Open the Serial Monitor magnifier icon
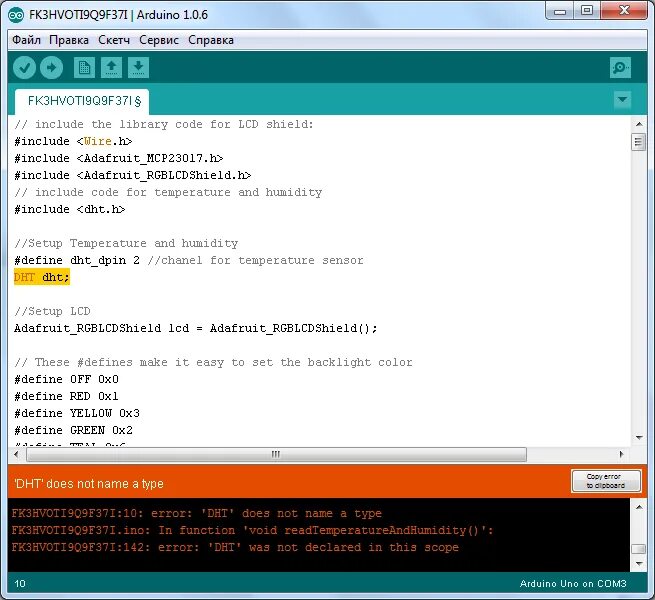Screen dimensions: 655x600 pyautogui.click(x=620, y=67)
